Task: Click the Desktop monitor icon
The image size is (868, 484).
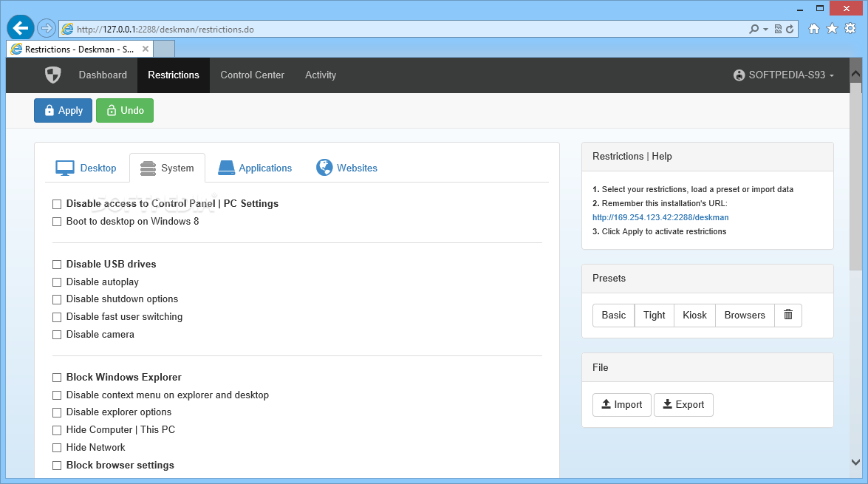Action: (65, 168)
